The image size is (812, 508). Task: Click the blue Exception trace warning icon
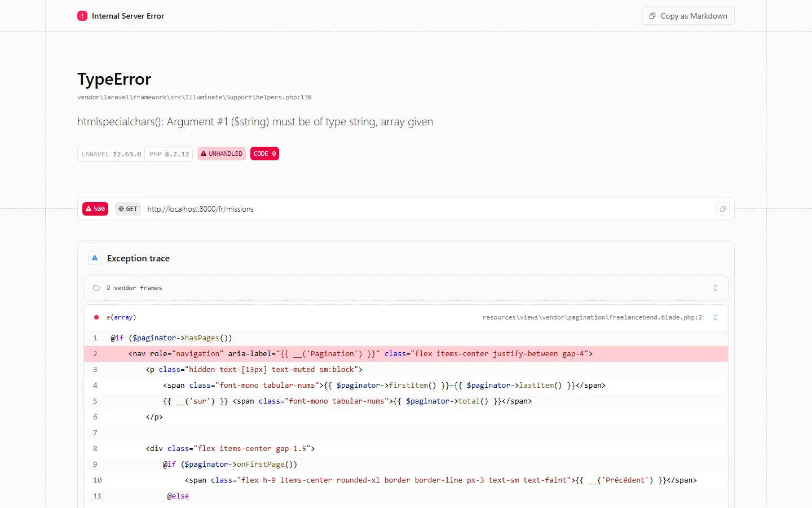[95, 258]
